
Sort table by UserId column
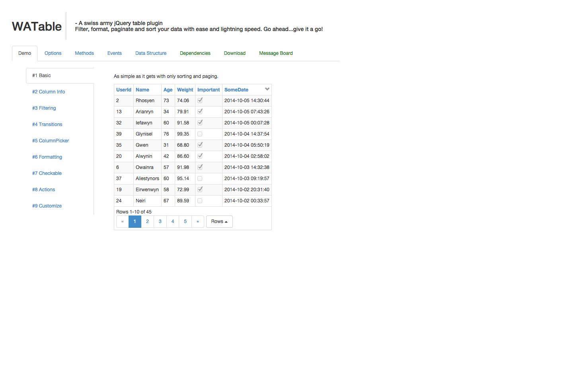124,90
